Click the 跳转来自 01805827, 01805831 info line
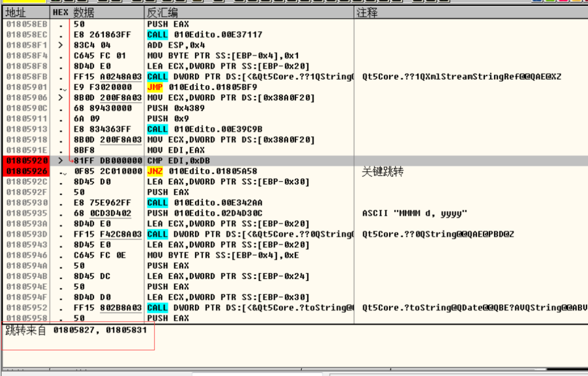 76,331
